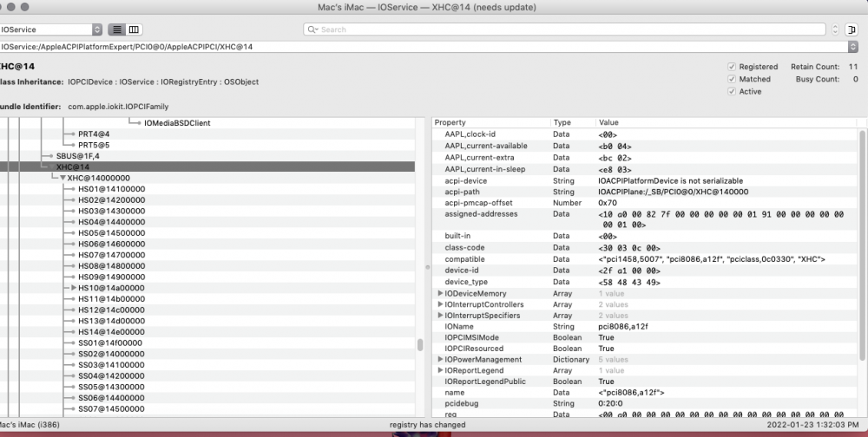Click the pane splitter handle dot
This screenshot has width=868, height=437.
427,267
